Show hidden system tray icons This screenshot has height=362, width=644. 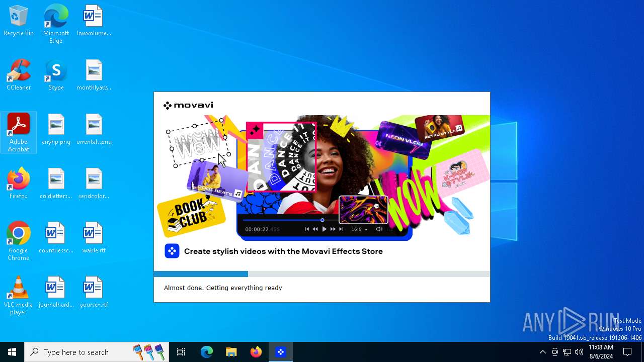coord(542,352)
